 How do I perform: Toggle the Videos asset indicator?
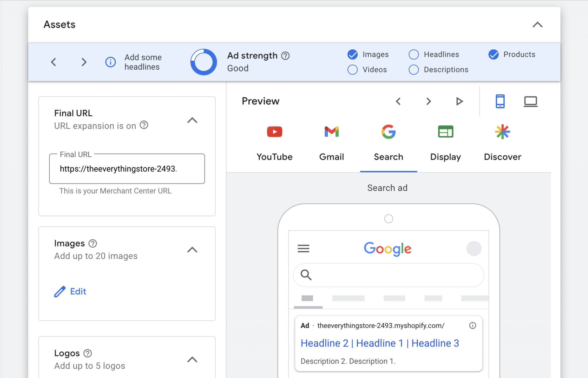[353, 70]
